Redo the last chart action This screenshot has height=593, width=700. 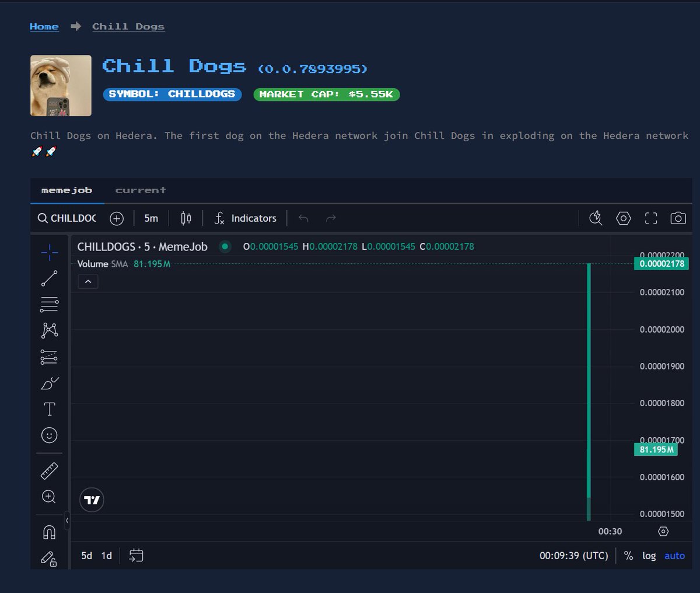click(x=331, y=218)
